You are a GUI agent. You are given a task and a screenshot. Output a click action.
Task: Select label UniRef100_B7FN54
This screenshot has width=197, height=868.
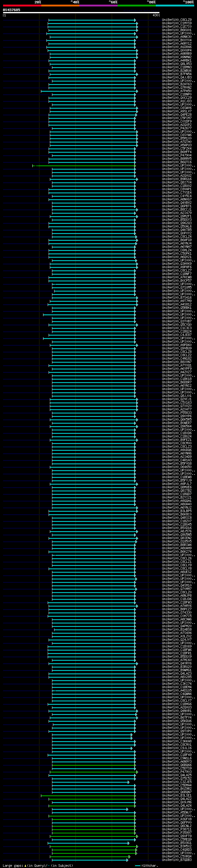[177, 74]
